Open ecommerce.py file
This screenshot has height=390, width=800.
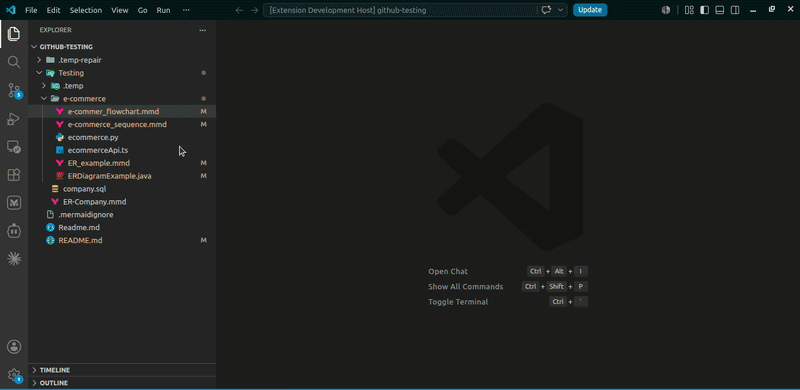122,137
